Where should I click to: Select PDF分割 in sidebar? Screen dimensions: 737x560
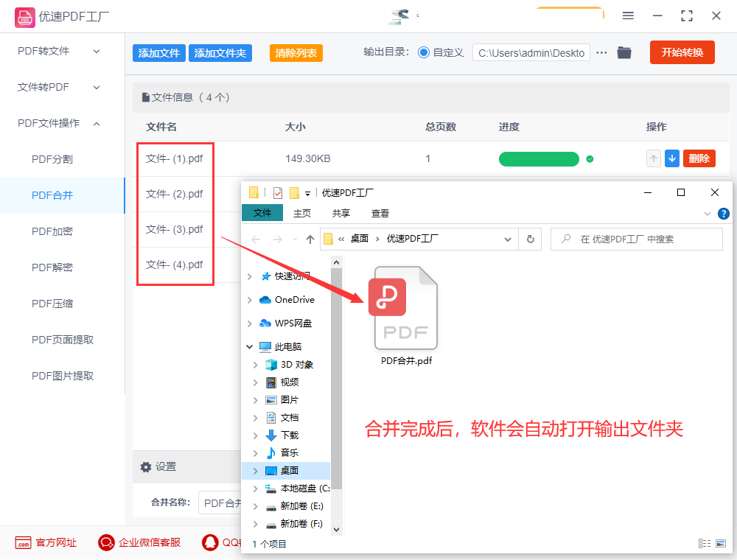coord(52,159)
